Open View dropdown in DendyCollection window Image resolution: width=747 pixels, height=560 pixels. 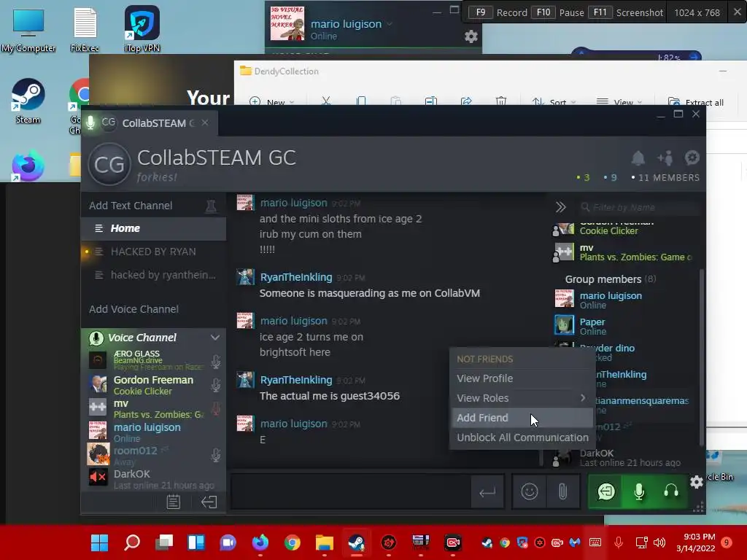point(619,101)
